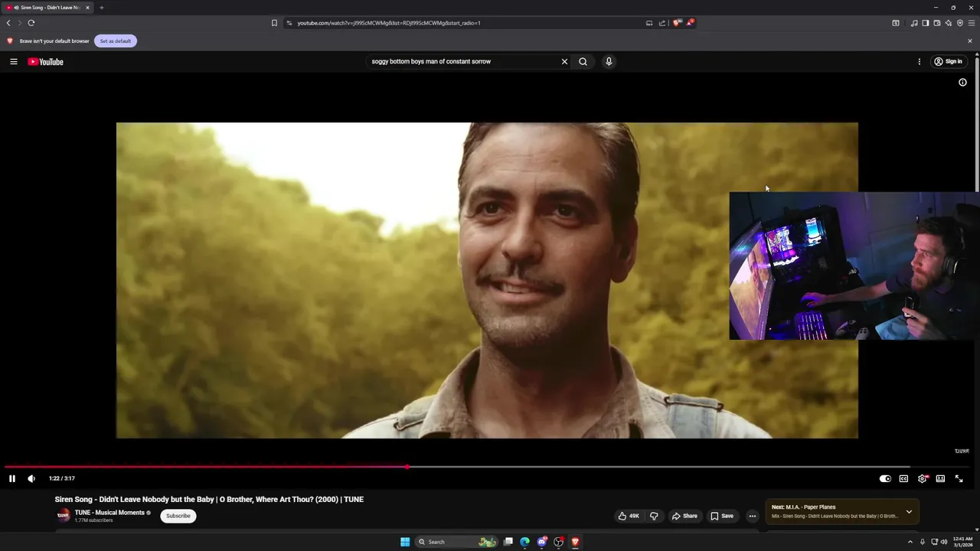Open Discord from the taskbar
Viewport: 980px width, 551px height.
[x=542, y=542]
